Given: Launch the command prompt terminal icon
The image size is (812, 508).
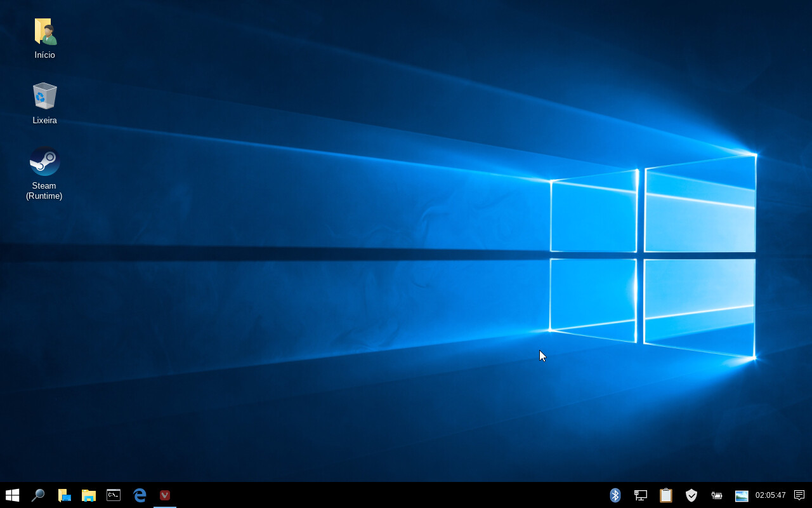Looking at the screenshot, I should click(x=114, y=495).
